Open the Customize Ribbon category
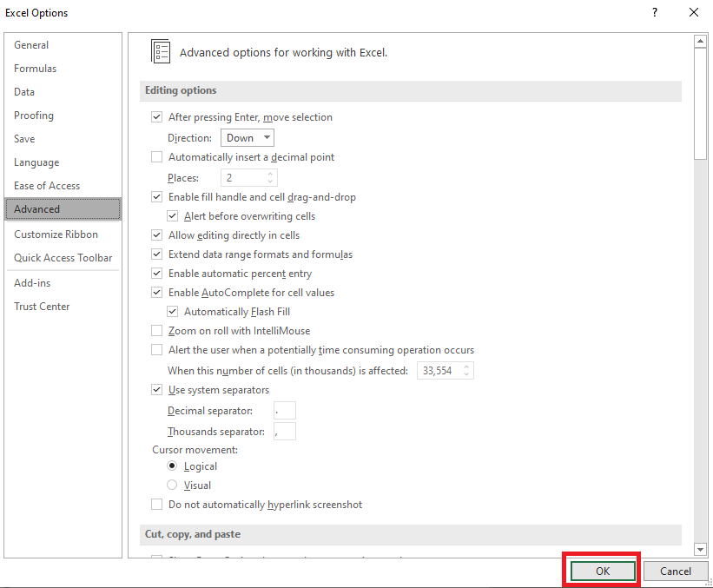 tap(63, 235)
